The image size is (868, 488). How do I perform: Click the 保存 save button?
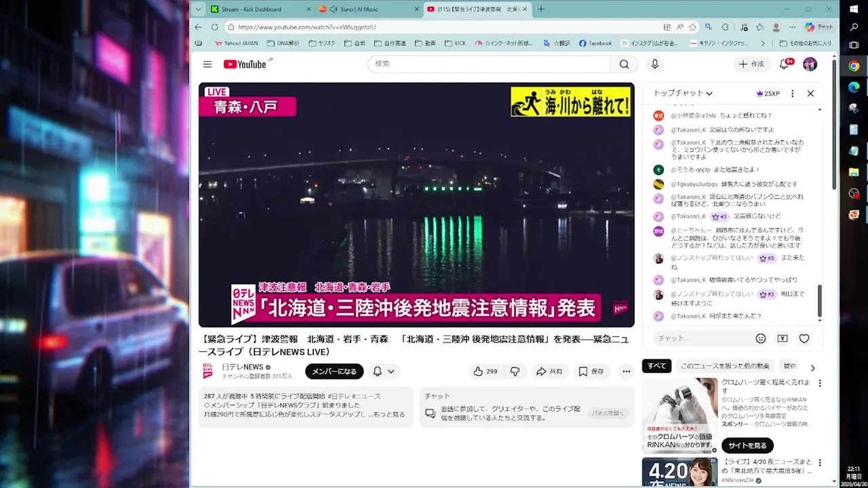591,371
